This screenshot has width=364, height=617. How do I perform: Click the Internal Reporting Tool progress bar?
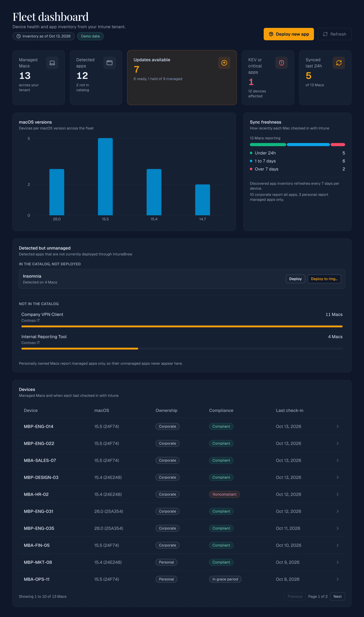tap(182, 349)
